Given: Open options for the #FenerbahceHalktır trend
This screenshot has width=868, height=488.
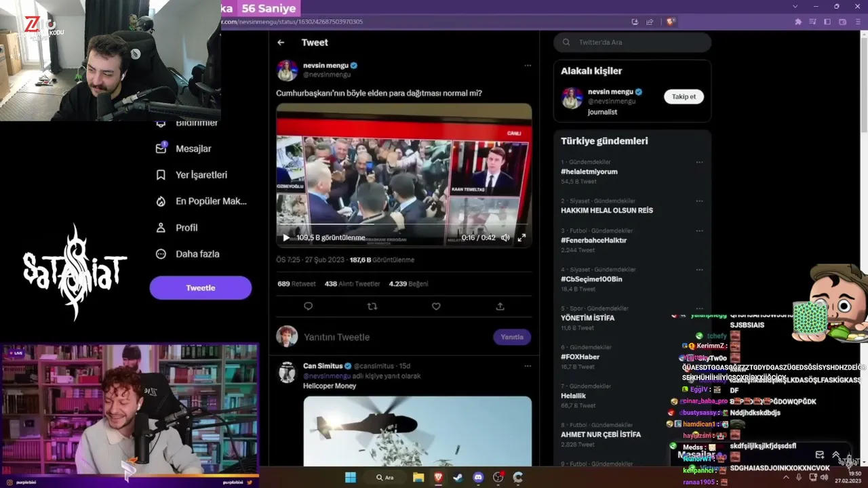Looking at the screenshot, I should pyautogui.click(x=699, y=230).
